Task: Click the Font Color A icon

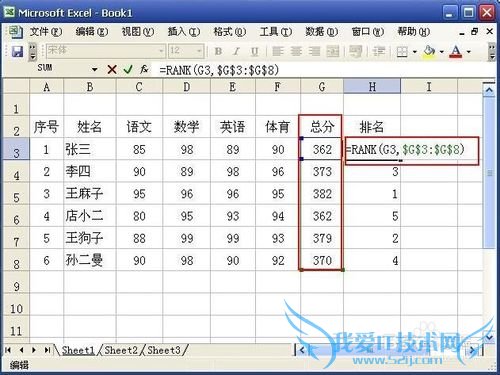Action: (456, 52)
